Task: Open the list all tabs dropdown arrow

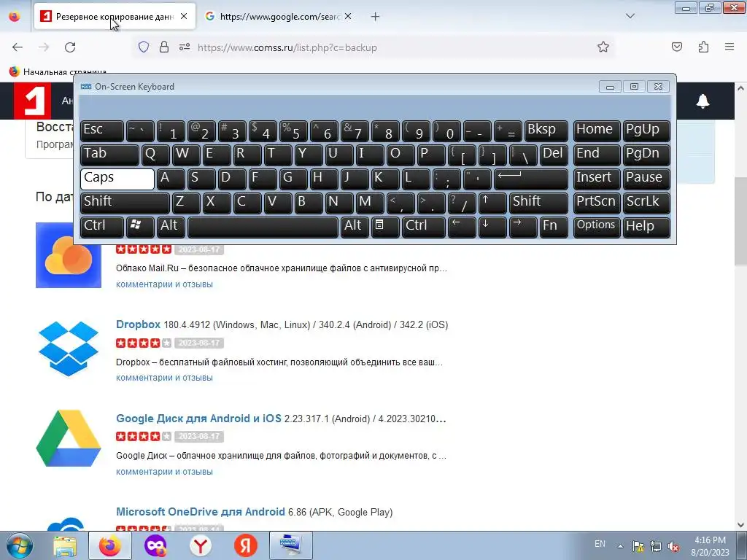Action: (630, 16)
